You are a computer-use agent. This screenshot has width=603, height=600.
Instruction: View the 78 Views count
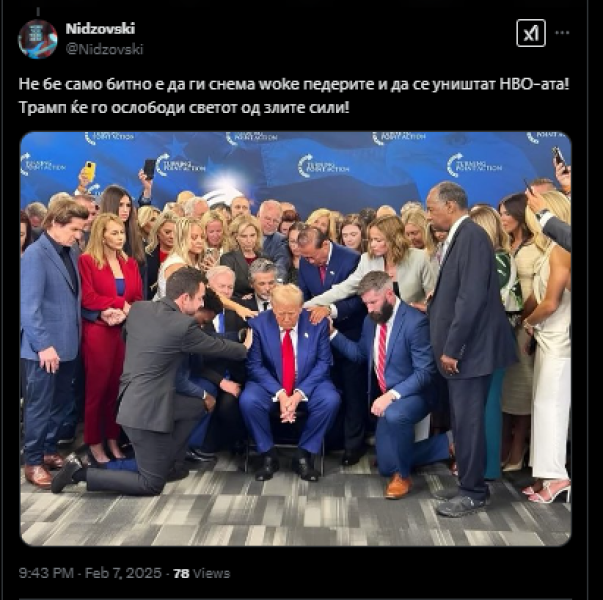[x=202, y=573]
